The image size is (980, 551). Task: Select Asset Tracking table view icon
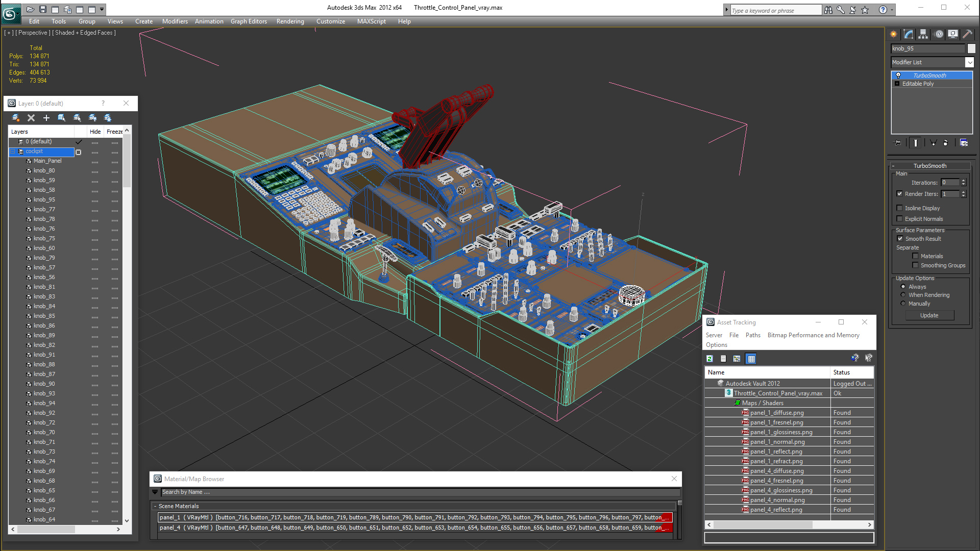point(751,359)
